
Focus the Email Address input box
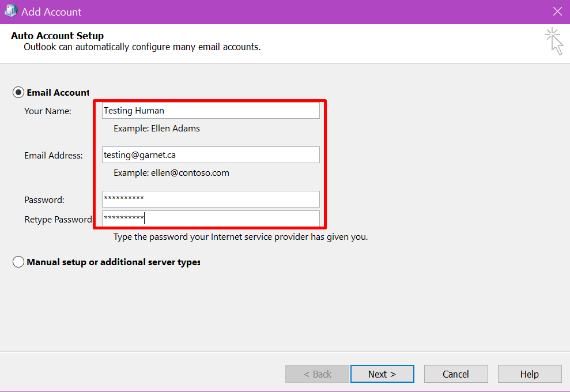[x=210, y=154]
